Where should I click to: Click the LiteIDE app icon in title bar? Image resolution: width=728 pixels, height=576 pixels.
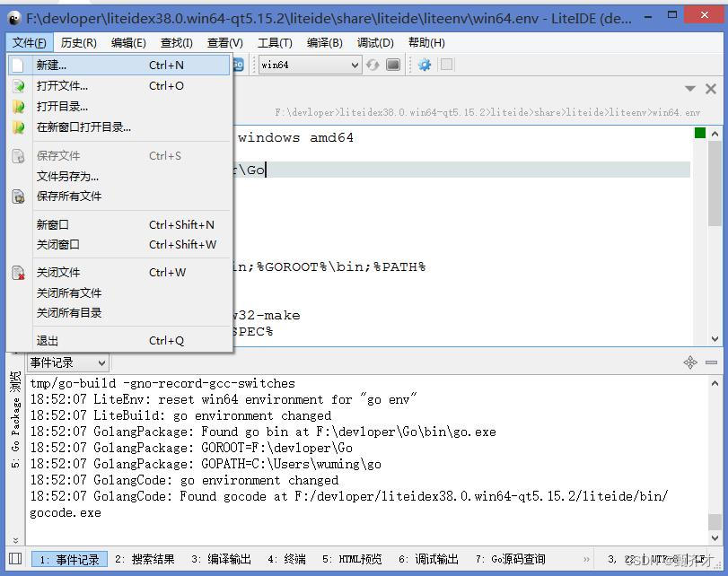(x=14, y=18)
